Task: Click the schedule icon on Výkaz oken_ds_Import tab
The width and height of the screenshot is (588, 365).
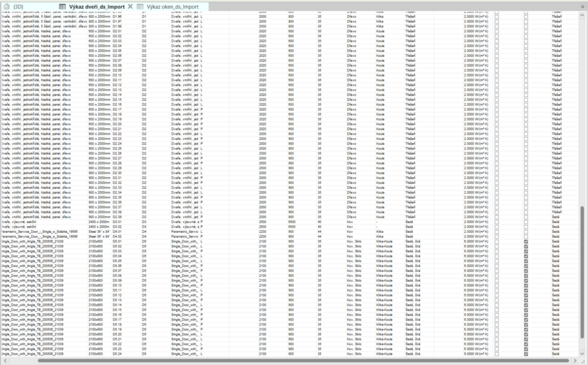Action: pos(140,6)
